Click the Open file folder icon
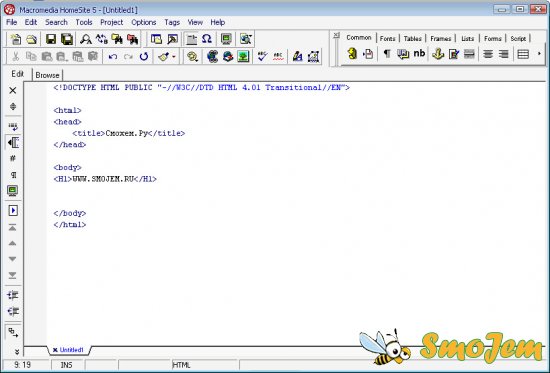 32,39
